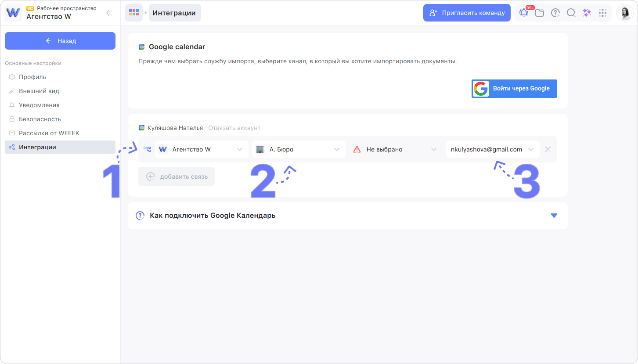638x364 pixels.
Task: Remove the connection row with X
Action: click(548, 149)
